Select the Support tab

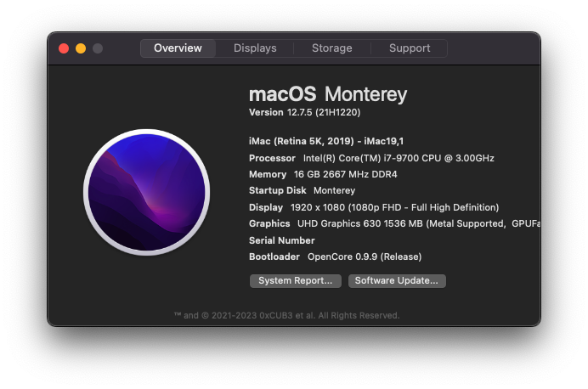pyautogui.click(x=410, y=48)
